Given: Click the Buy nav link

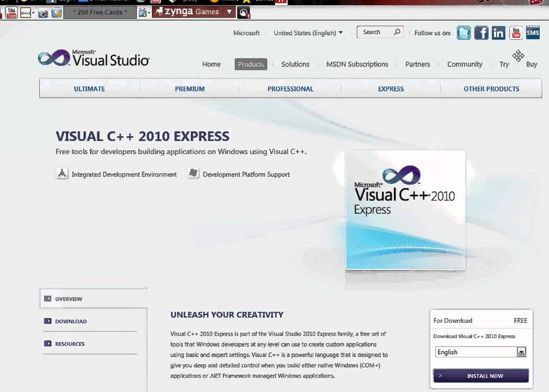Looking at the screenshot, I should coord(532,64).
